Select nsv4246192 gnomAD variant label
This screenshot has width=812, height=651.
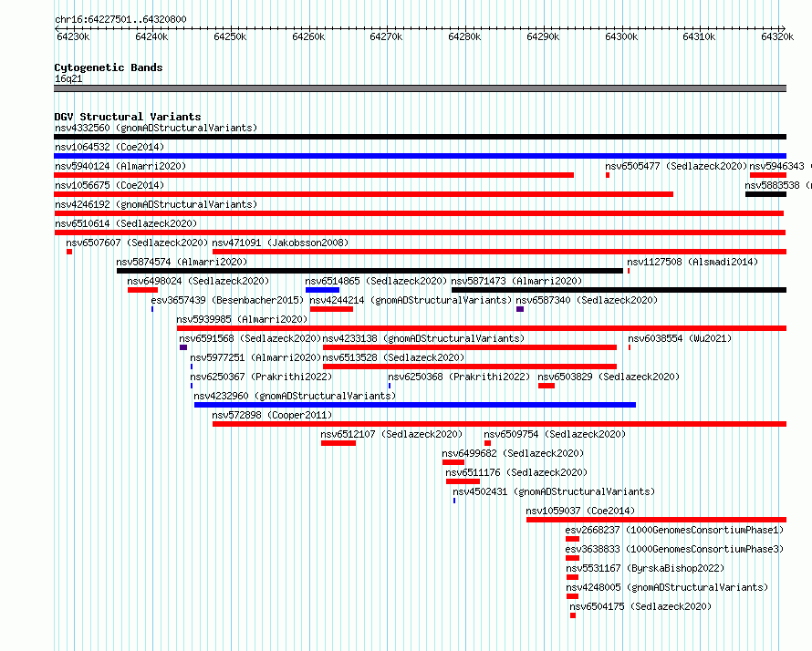(156, 204)
